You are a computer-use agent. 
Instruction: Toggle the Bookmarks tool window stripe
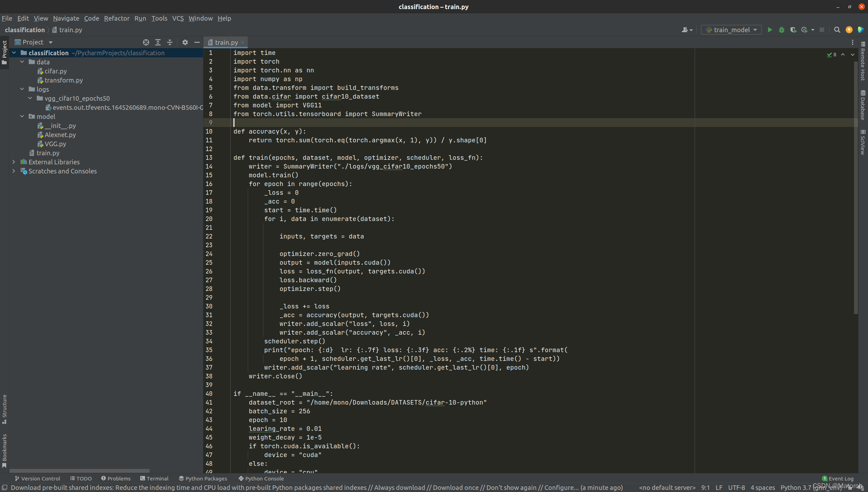[x=5, y=450]
